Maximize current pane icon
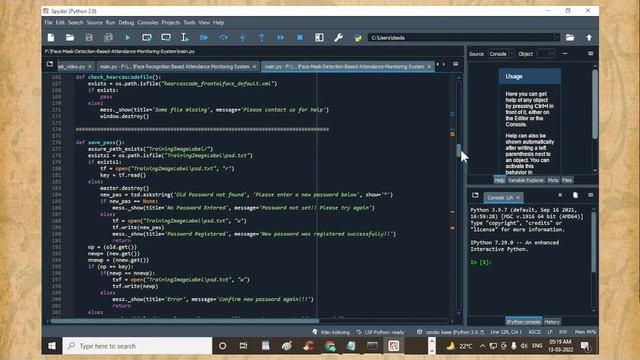The height and width of the screenshot is (360, 640). pos(319,38)
